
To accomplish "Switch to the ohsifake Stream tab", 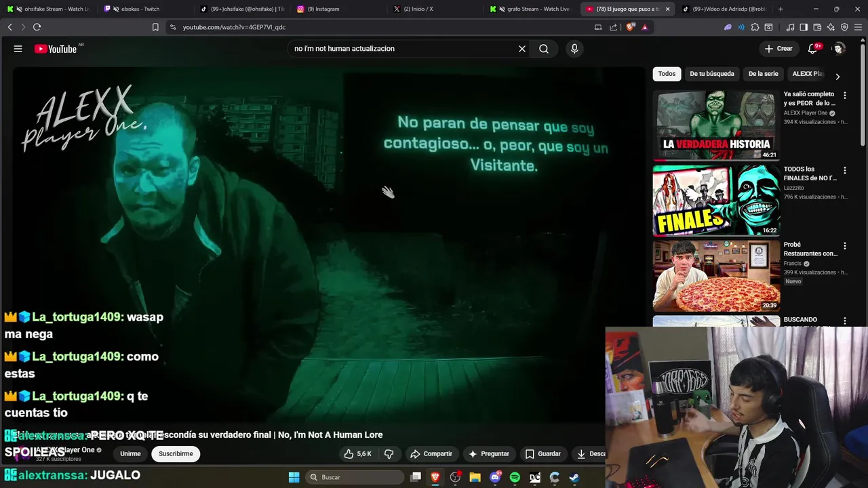I will point(49,9).
